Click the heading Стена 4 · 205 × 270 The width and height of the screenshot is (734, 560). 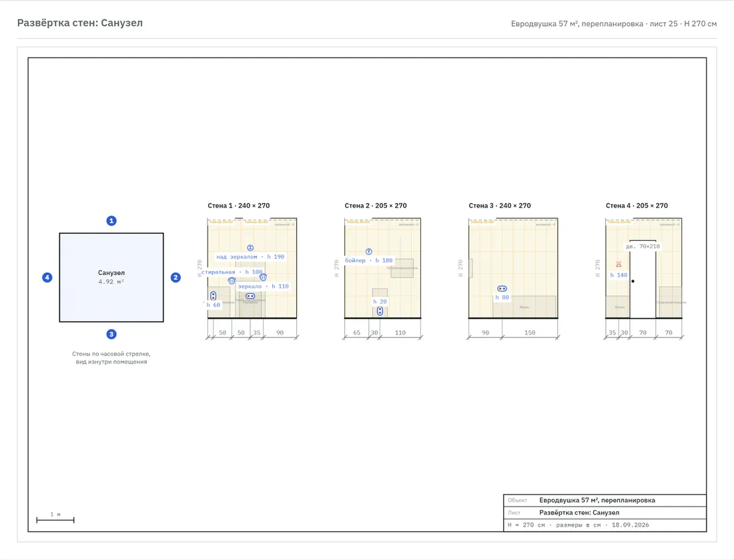[637, 206]
